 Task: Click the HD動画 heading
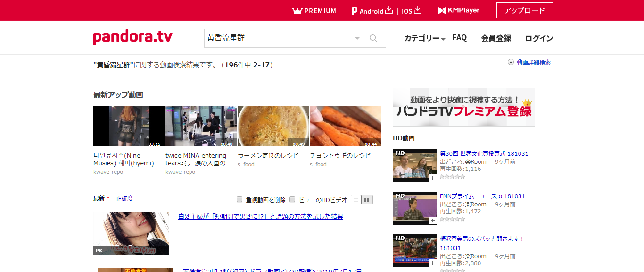(x=404, y=138)
